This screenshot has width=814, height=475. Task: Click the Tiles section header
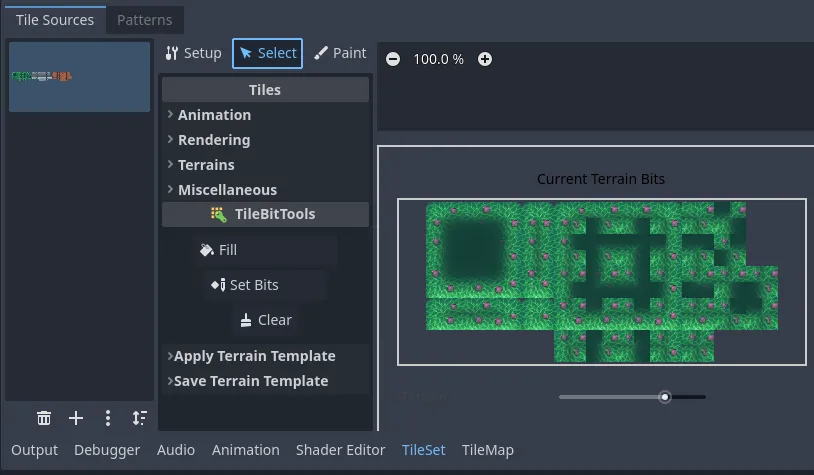[265, 90]
